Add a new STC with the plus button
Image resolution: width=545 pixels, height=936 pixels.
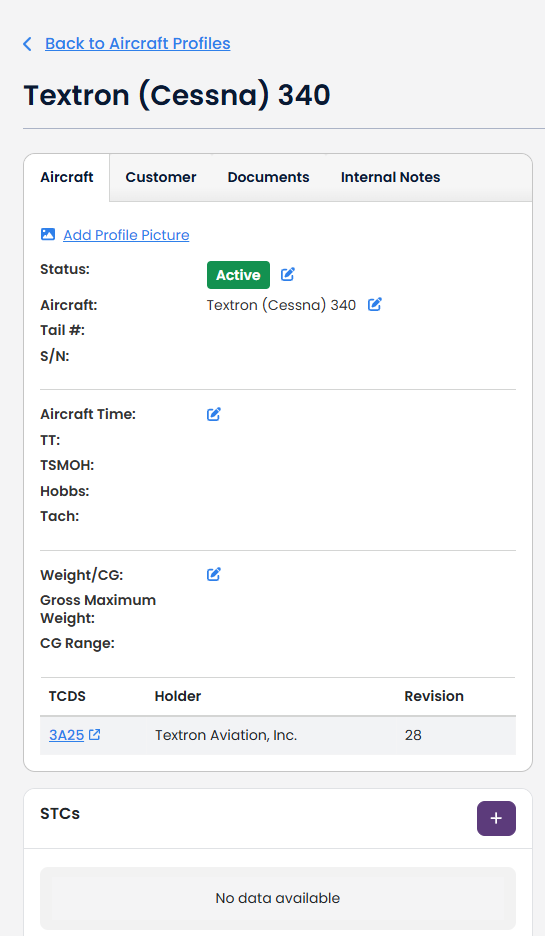coord(496,818)
